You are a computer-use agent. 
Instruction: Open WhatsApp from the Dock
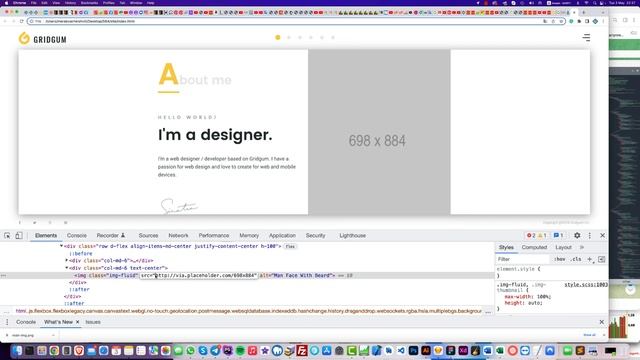[x=191, y=351]
